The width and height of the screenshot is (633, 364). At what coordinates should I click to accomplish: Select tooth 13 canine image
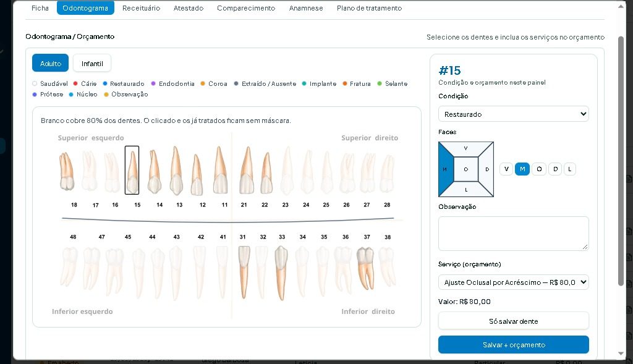176,171
